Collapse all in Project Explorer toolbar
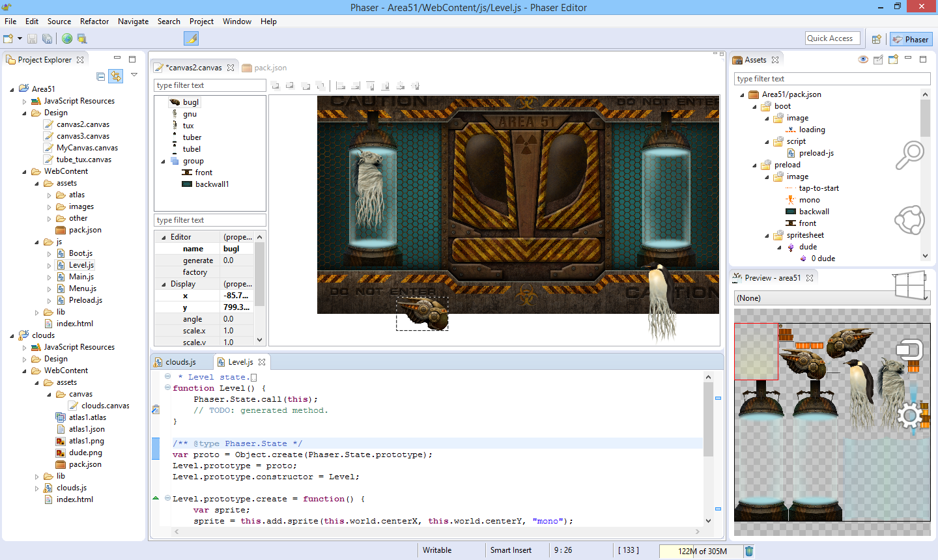 point(100,76)
